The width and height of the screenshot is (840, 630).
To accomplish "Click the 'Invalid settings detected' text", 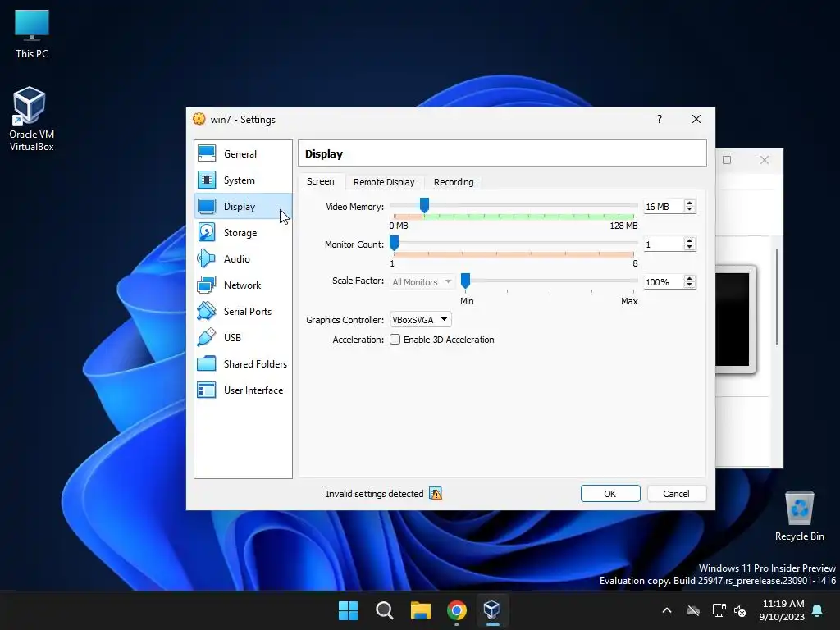I will tap(374, 493).
